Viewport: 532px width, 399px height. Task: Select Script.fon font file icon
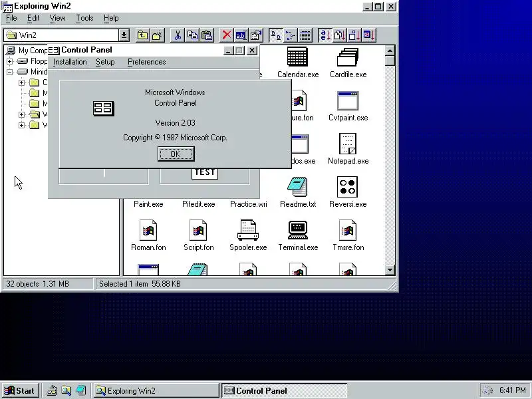(x=198, y=230)
